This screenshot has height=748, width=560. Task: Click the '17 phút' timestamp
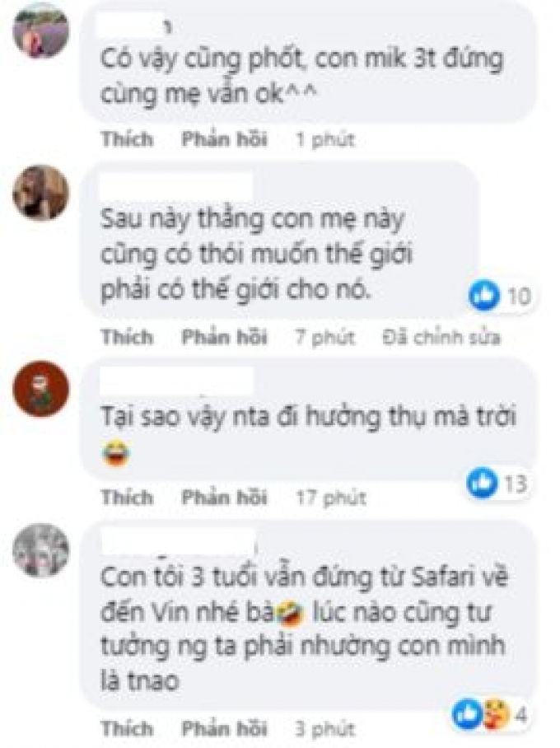click(x=330, y=498)
